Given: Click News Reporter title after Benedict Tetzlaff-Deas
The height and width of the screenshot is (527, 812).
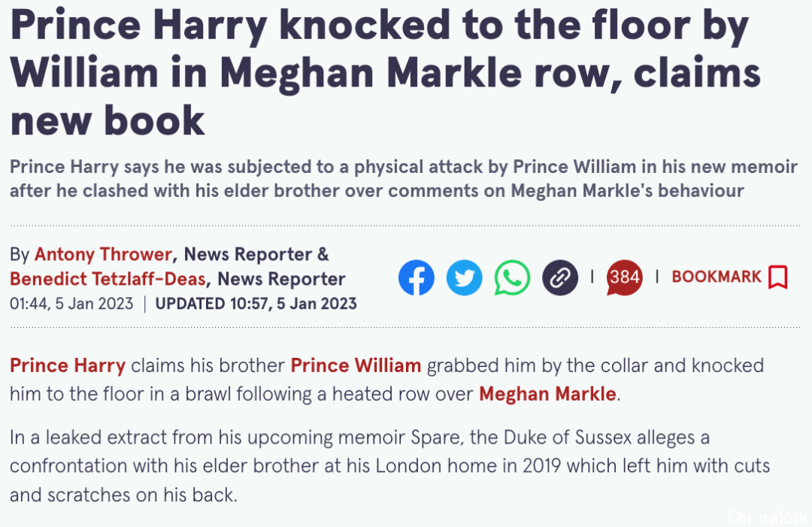Looking at the screenshot, I should point(281,278).
